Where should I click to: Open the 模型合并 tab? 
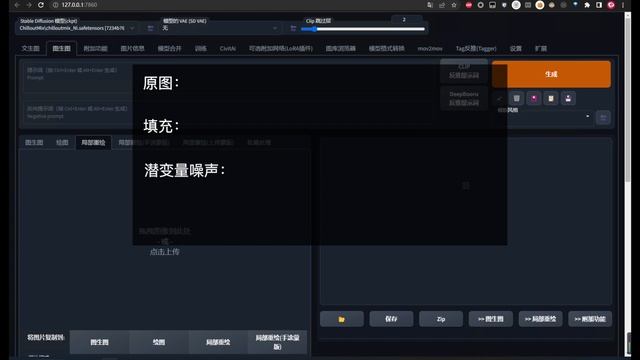[x=169, y=49]
